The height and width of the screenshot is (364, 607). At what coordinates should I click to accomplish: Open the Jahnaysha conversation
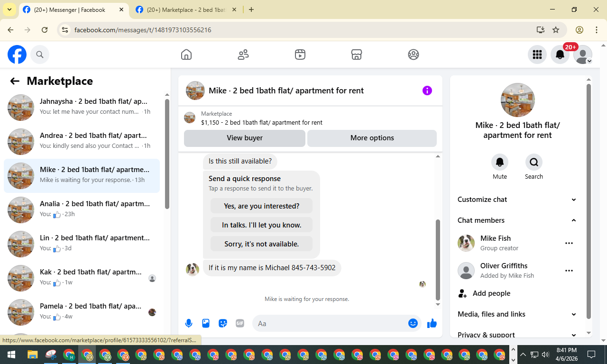coord(82,108)
